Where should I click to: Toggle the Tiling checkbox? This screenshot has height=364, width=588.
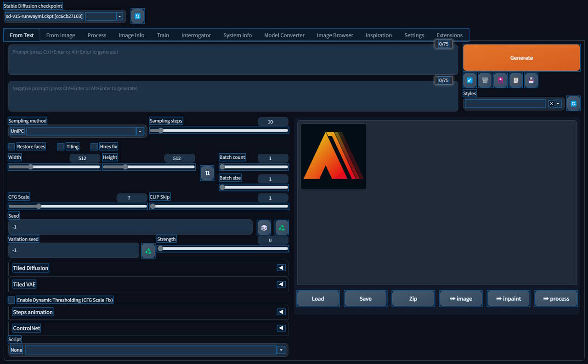61,147
